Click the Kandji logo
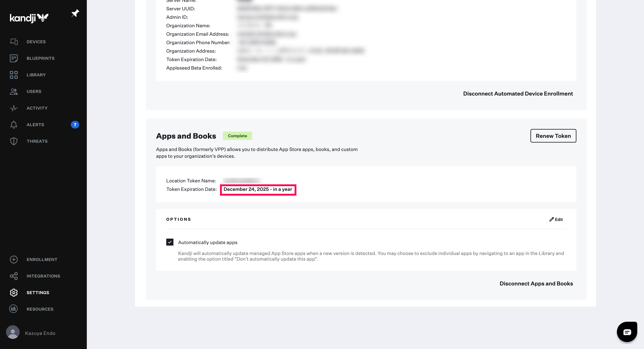Screen dimensions: 644x349 [x=29, y=18]
